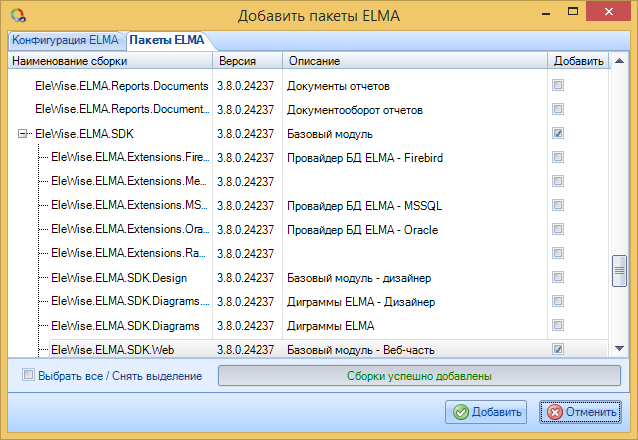Click the red cross icon on Отменить button
The image size is (638, 440).
[553, 412]
